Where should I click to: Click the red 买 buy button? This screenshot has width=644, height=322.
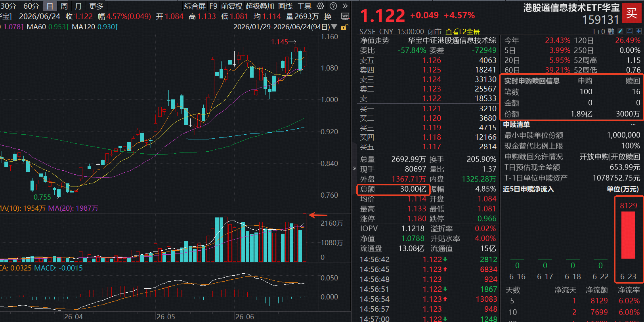click(x=632, y=13)
